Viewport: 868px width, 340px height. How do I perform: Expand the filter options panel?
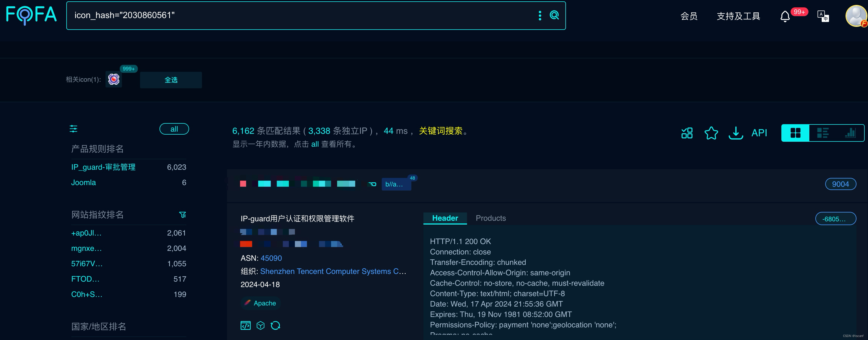coord(73,129)
